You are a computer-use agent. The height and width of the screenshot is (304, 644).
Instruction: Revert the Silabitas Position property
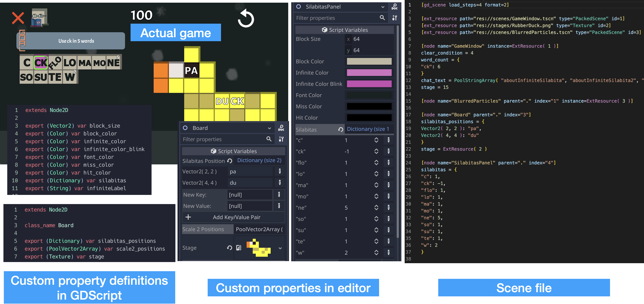230,161
